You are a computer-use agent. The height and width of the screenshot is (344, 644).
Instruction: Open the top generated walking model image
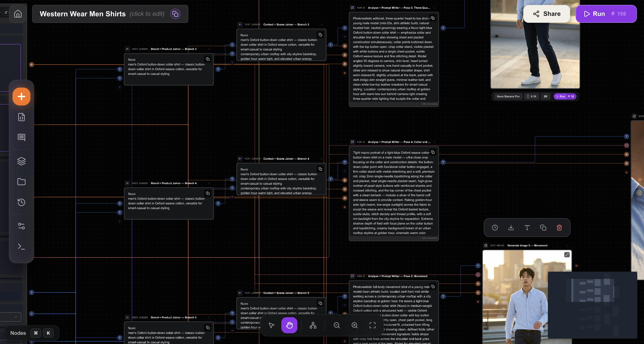click(x=535, y=44)
